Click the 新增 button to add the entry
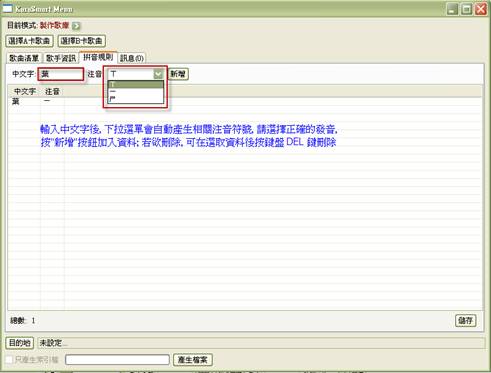The image size is (491, 373). [x=178, y=74]
